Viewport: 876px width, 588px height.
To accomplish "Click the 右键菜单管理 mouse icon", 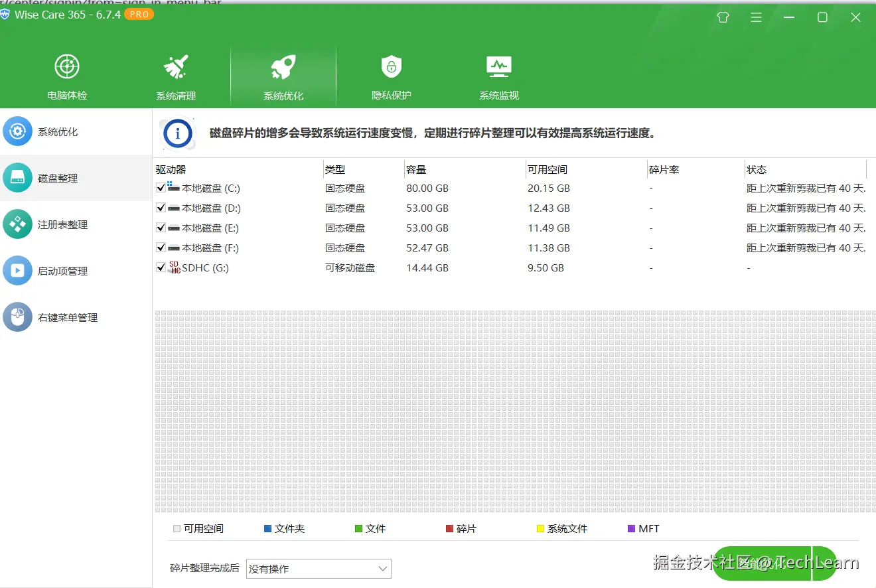I will point(17,317).
